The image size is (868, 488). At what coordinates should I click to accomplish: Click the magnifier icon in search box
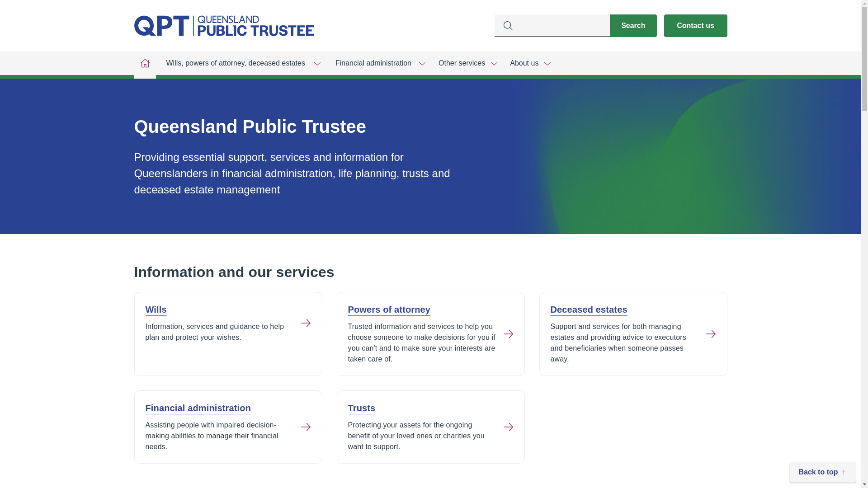(x=508, y=26)
